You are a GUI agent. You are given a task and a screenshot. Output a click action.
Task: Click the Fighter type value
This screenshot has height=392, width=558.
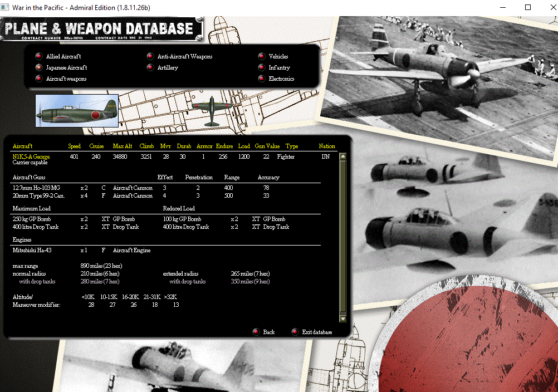coord(286,156)
